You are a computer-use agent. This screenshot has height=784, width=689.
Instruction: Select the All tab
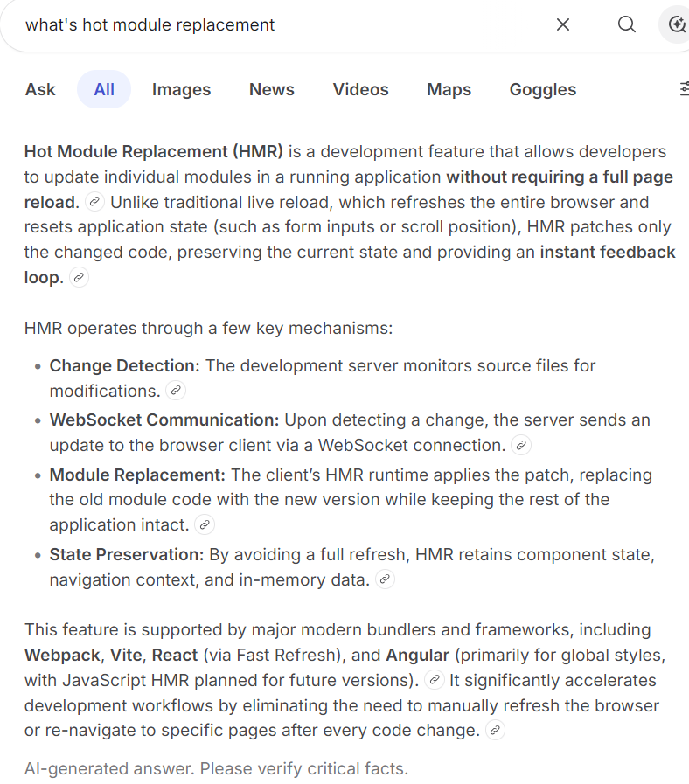(104, 89)
